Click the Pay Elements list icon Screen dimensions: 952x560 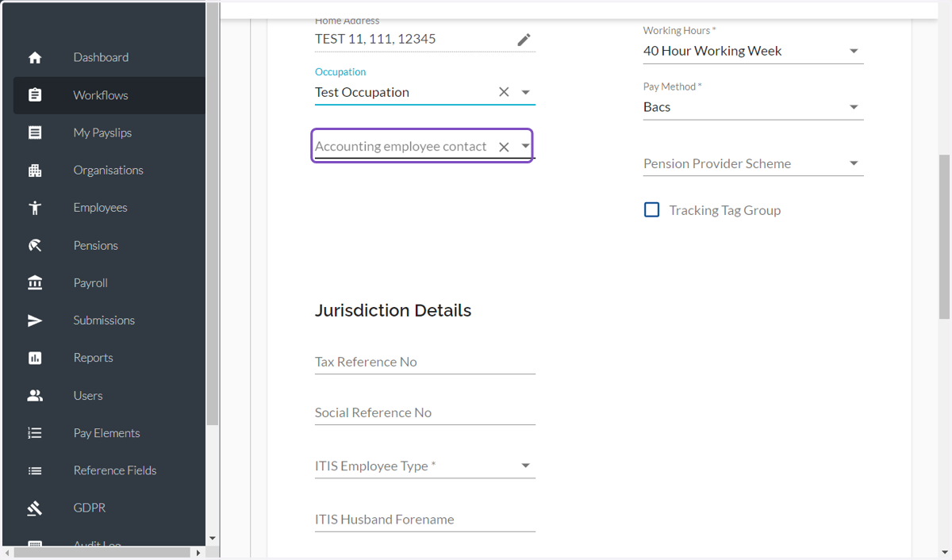[35, 433]
